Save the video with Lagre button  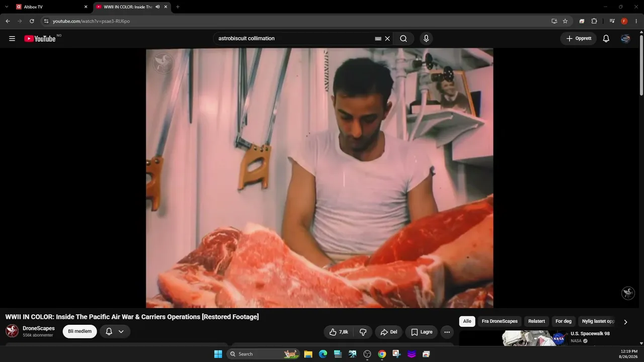click(x=422, y=332)
